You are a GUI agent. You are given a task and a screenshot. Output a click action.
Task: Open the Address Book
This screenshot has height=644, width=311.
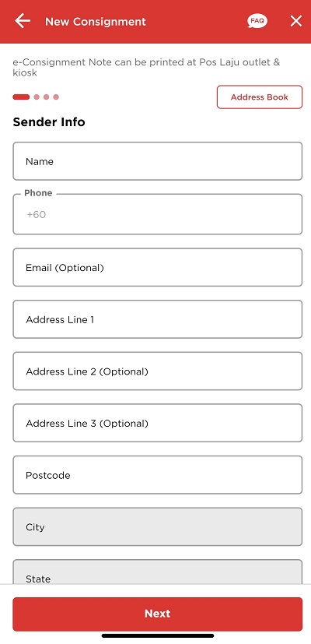[260, 97]
